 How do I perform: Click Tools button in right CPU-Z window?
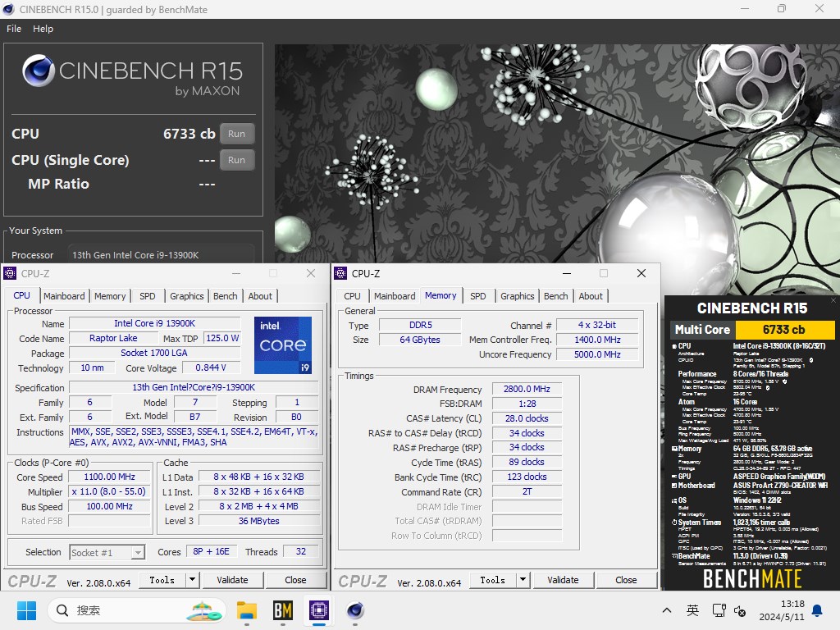[x=493, y=580]
